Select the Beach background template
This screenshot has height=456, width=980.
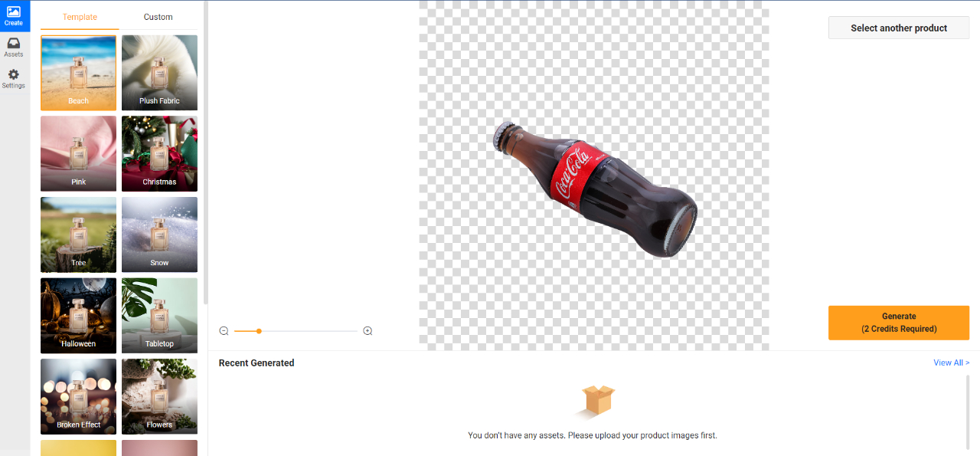(x=78, y=73)
